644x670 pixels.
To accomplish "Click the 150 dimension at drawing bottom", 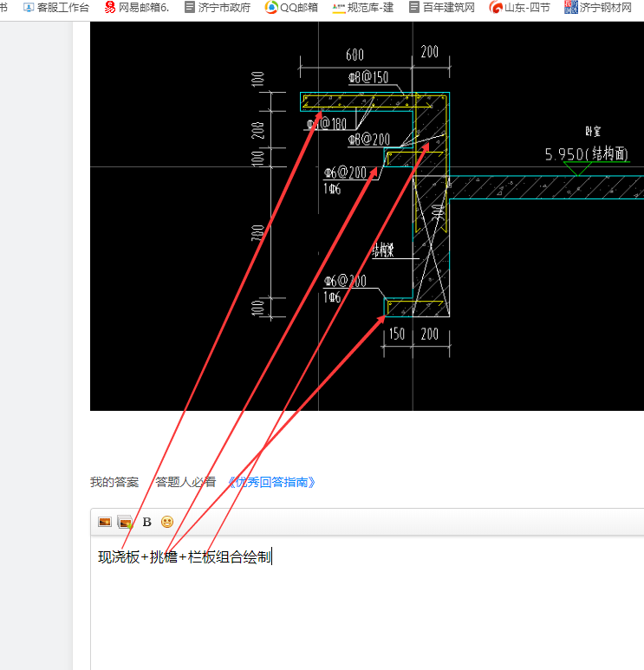I will click(x=397, y=334).
